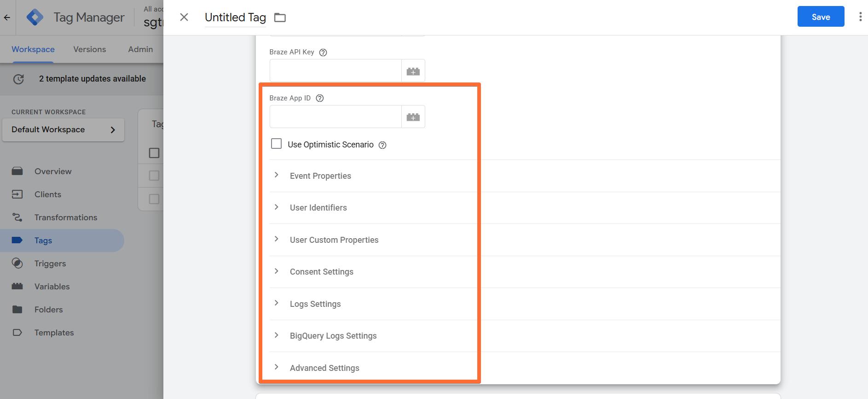Click the Overview sidebar icon

click(17, 171)
